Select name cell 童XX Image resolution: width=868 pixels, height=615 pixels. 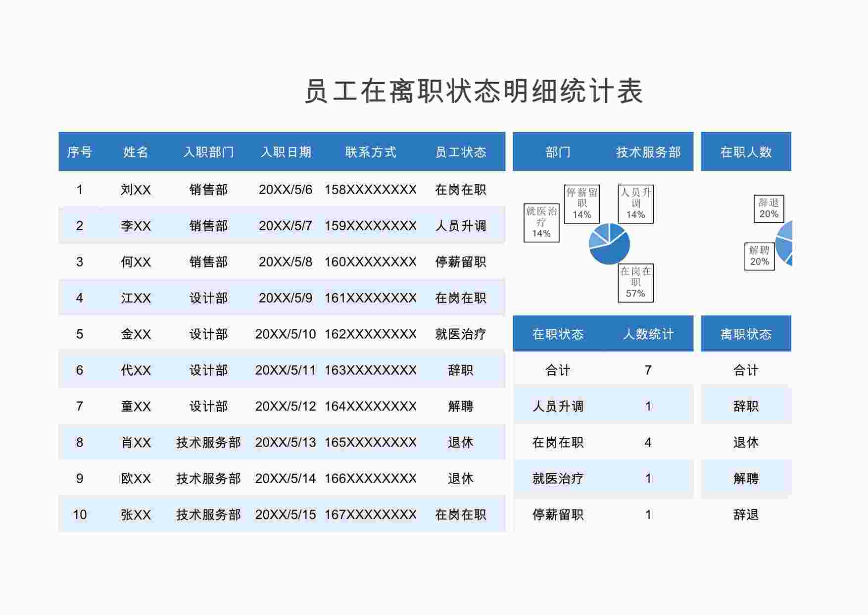click(x=136, y=407)
